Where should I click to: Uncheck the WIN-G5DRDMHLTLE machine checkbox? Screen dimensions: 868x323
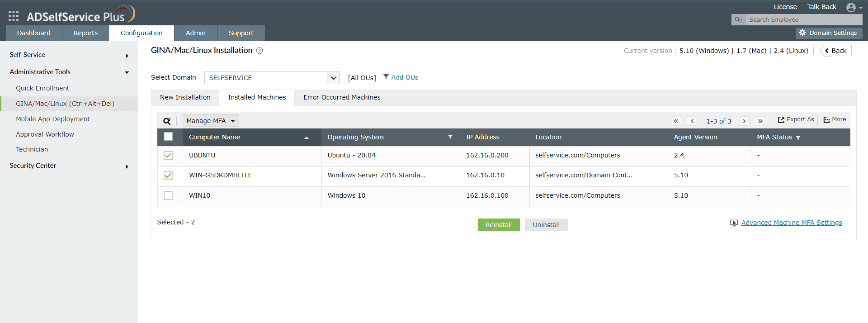coord(168,175)
